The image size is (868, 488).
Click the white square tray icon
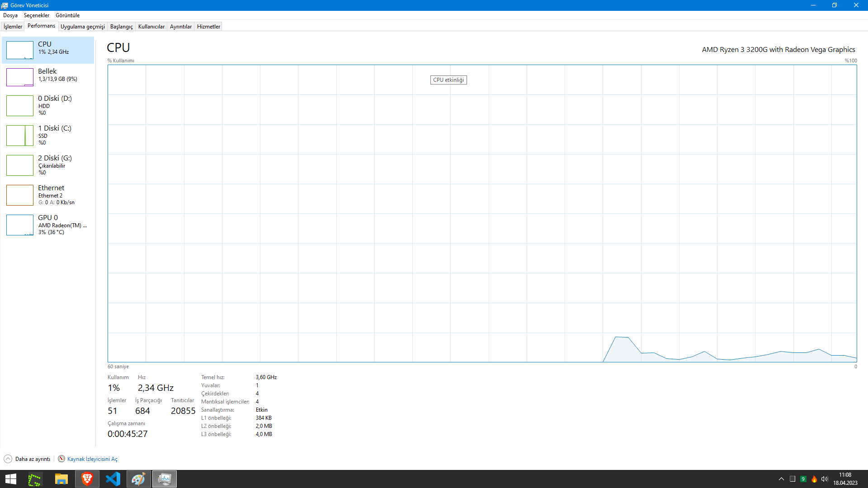pyautogui.click(x=793, y=479)
